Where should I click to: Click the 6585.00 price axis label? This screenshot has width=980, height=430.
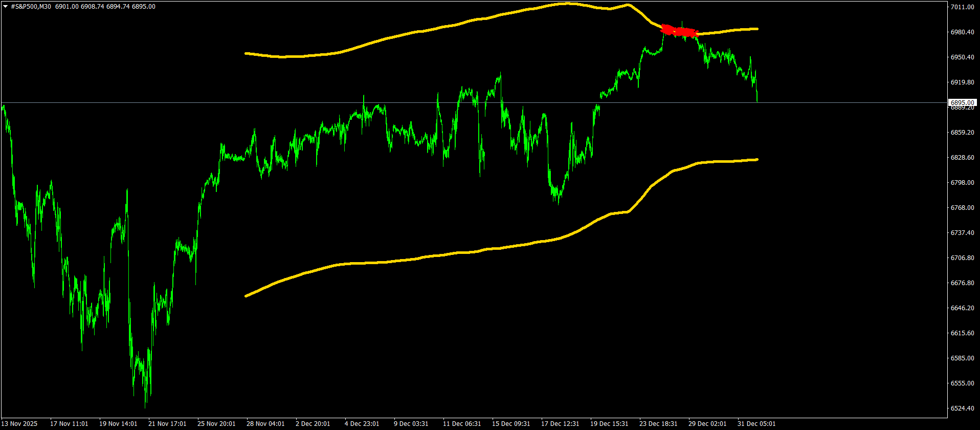pos(962,358)
